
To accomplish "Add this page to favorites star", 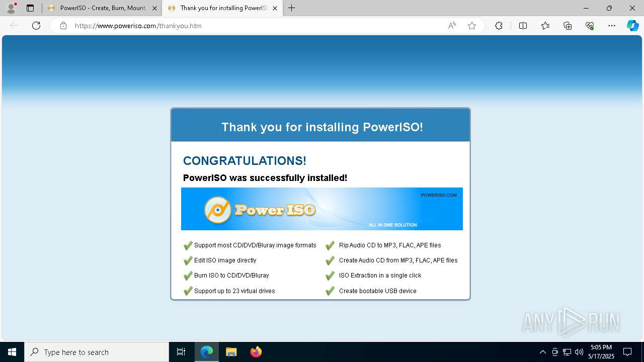I will [472, 26].
